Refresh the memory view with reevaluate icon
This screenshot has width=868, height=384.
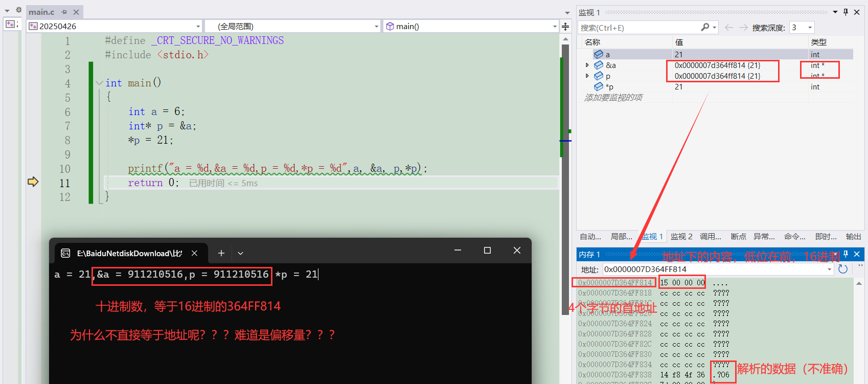pos(843,269)
